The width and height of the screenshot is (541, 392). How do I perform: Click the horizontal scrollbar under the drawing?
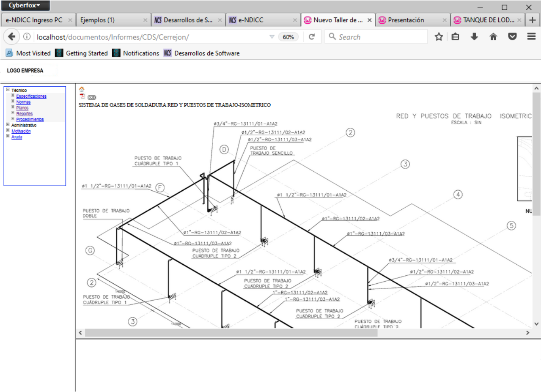(231, 333)
